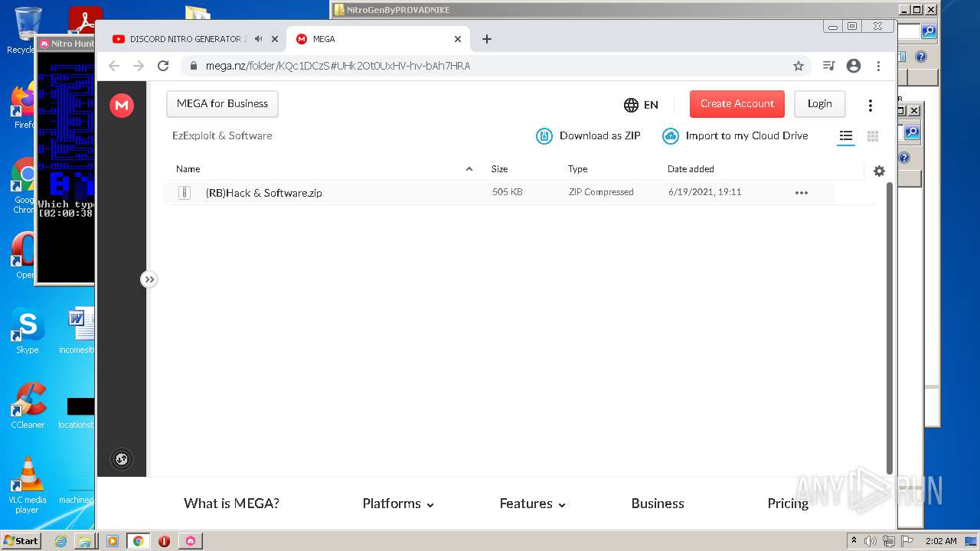Image resolution: width=980 pixels, height=551 pixels.
Task: Go forward in Chrome
Action: pyautogui.click(x=139, y=66)
